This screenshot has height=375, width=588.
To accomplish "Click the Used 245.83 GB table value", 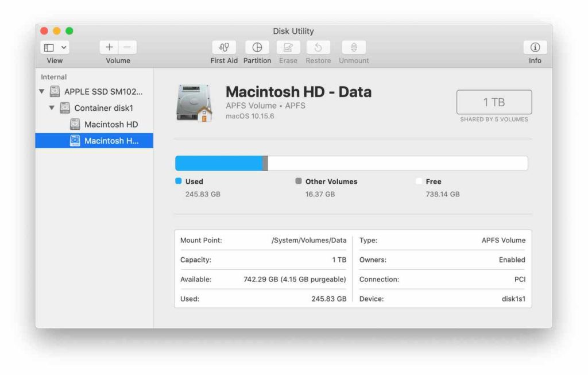I will (x=329, y=299).
